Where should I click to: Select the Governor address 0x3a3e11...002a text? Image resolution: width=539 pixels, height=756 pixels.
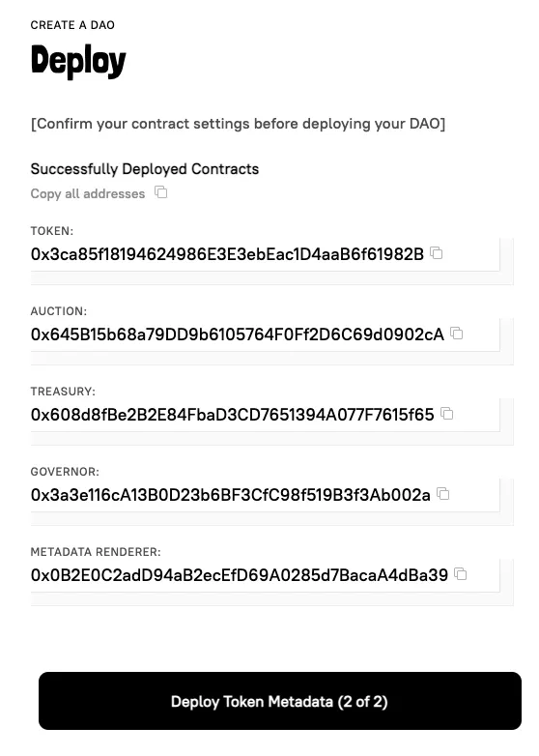coord(231,495)
